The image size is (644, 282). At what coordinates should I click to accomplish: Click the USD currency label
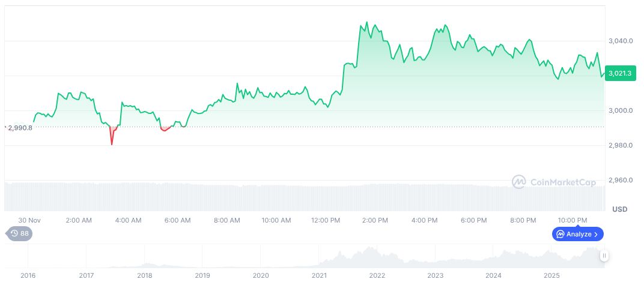[619, 209]
